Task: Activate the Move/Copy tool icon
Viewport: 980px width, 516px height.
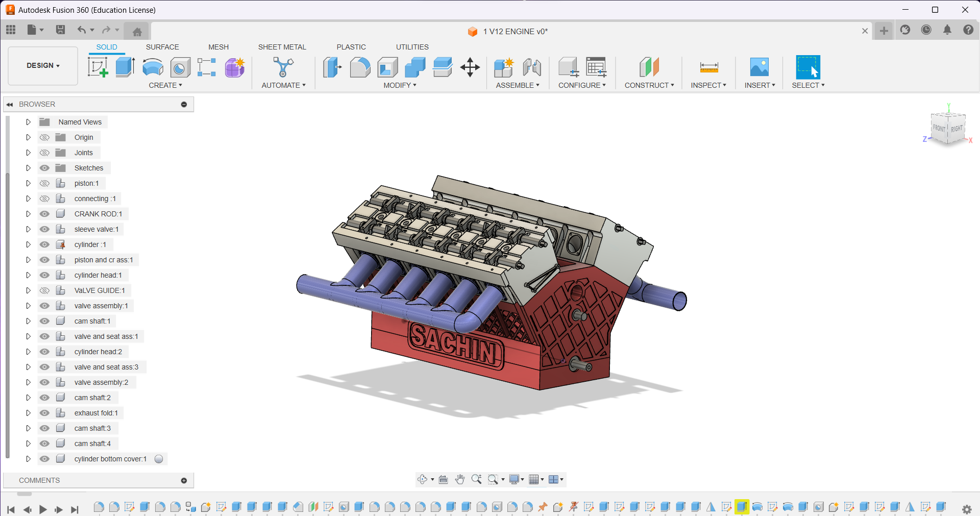Action: point(470,67)
